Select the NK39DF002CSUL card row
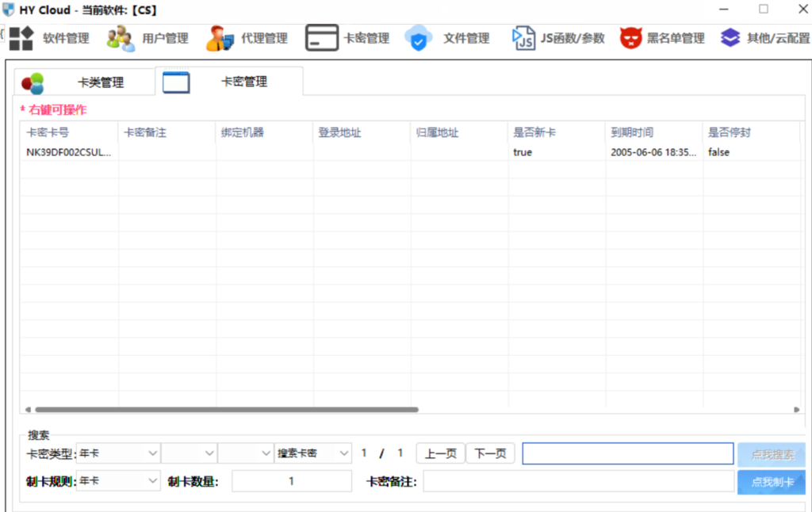Viewport: 812px width, 512px height. tap(69, 152)
